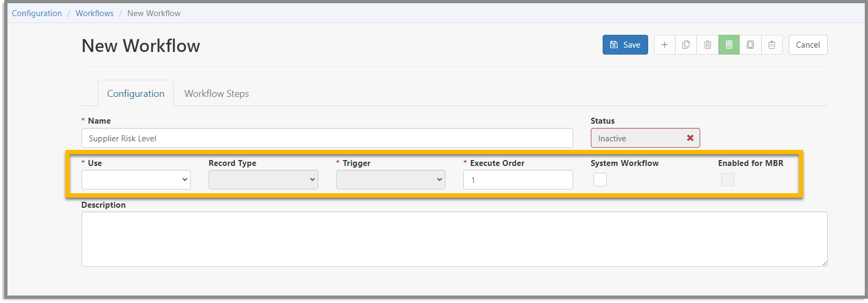868x303 pixels.
Task: Click into the Description text area
Action: (454, 239)
